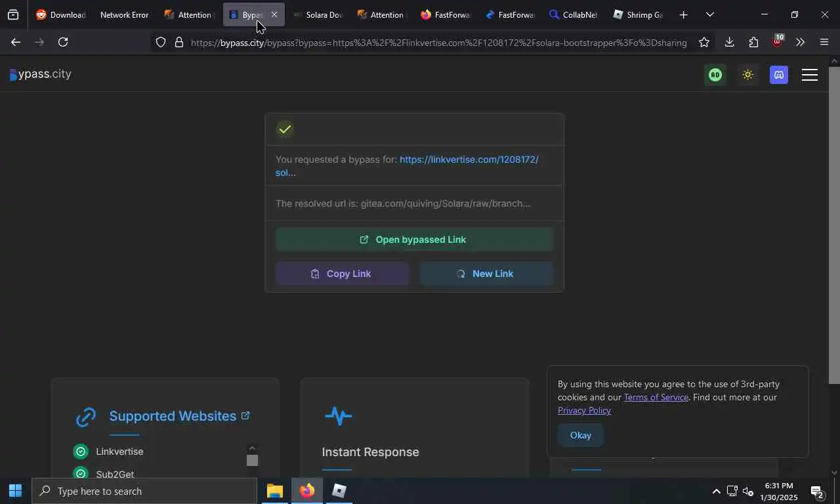Open Firefox View tab list icon
Image resolution: width=840 pixels, height=504 pixels.
[13, 14]
